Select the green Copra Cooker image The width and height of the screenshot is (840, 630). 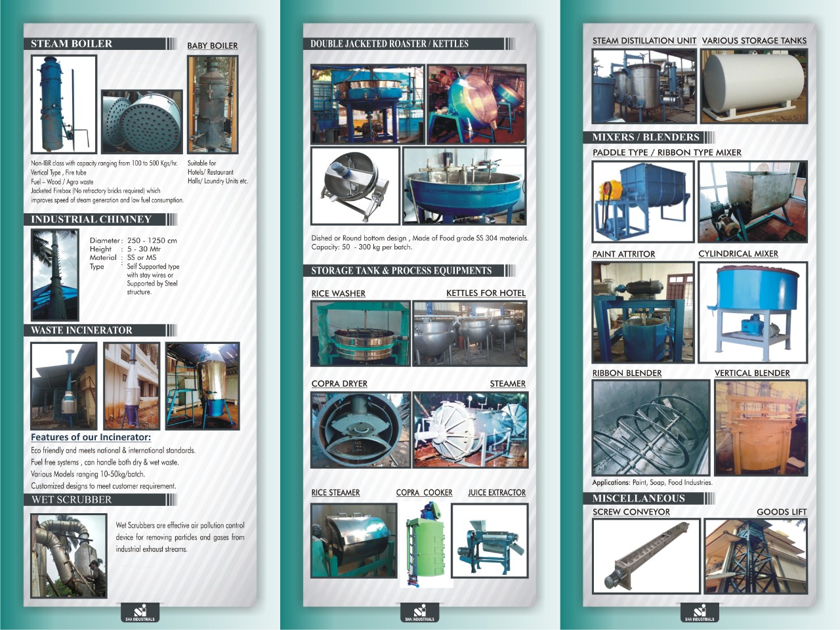pyautogui.click(x=425, y=540)
